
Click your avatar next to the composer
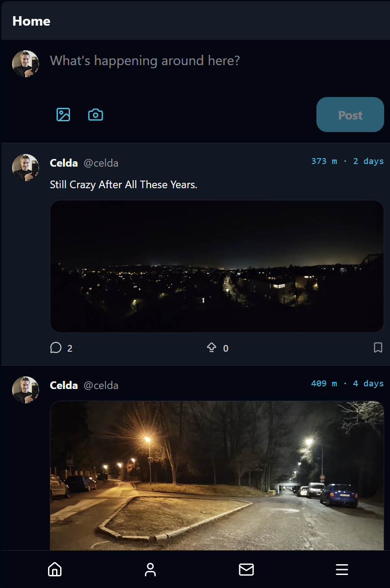[25, 63]
